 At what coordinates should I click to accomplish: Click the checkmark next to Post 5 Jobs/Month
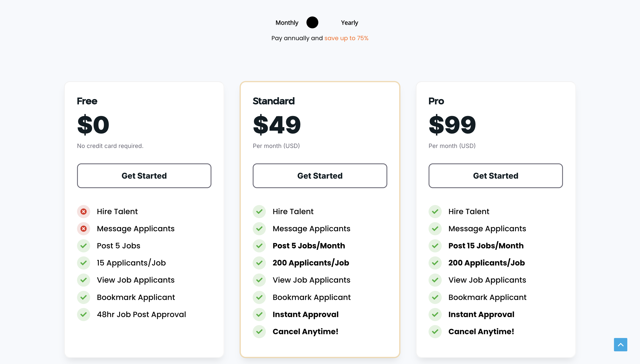(x=259, y=246)
